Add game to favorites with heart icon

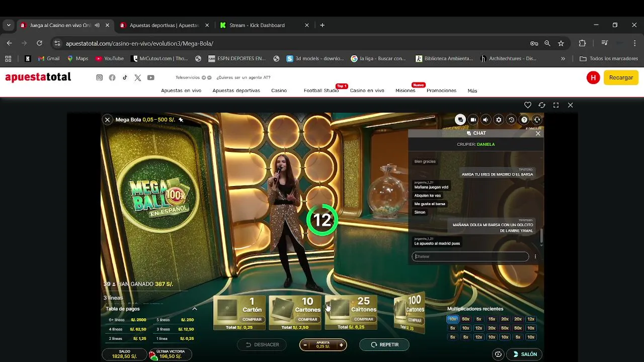pos(528,105)
